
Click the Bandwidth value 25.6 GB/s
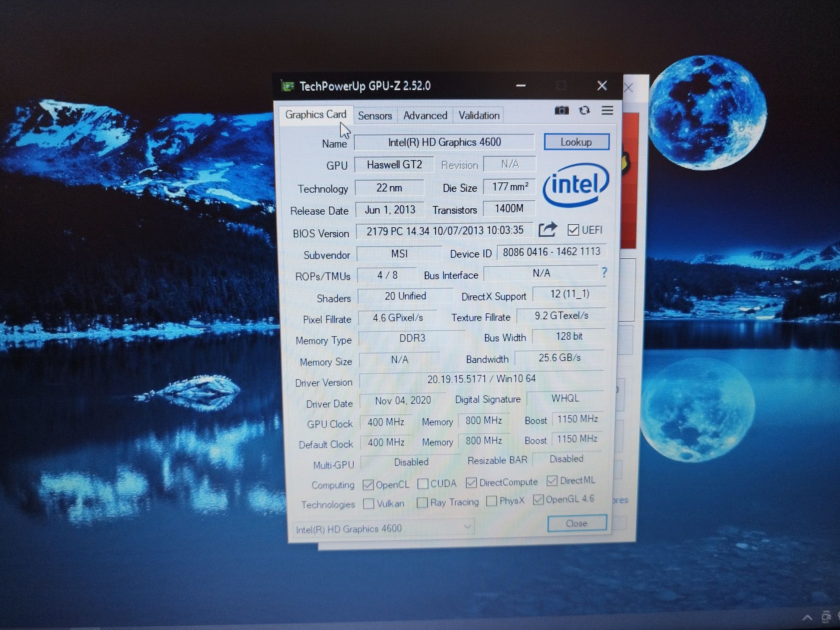point(559,357)
